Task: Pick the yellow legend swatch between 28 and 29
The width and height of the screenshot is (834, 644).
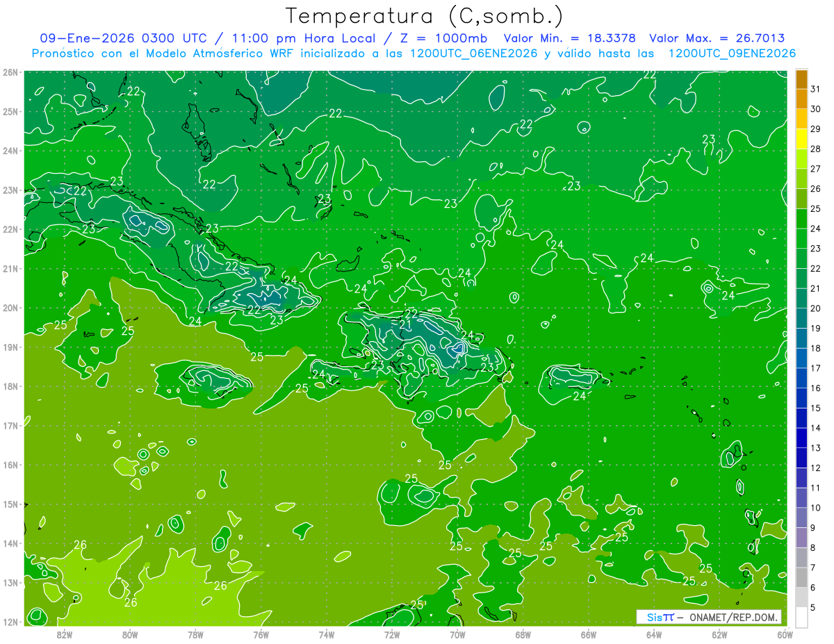Action: click(x=801, y=139)
